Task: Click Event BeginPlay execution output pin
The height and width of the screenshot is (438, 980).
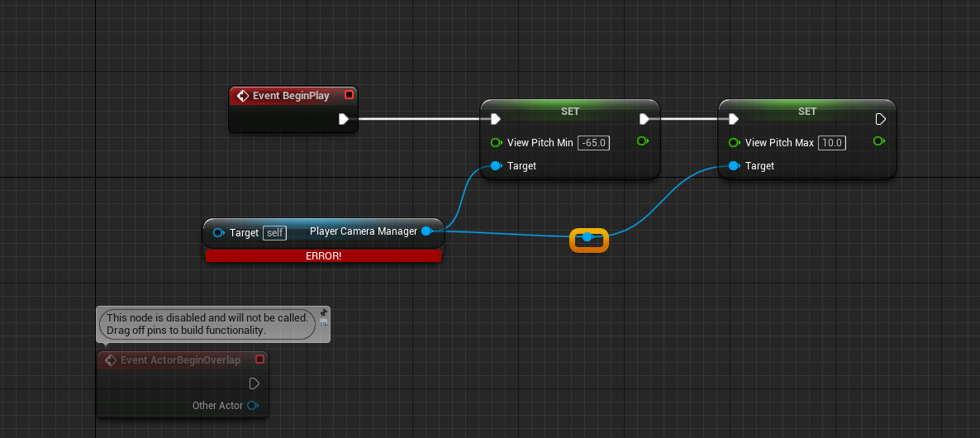Action: [x=343, y=119]
